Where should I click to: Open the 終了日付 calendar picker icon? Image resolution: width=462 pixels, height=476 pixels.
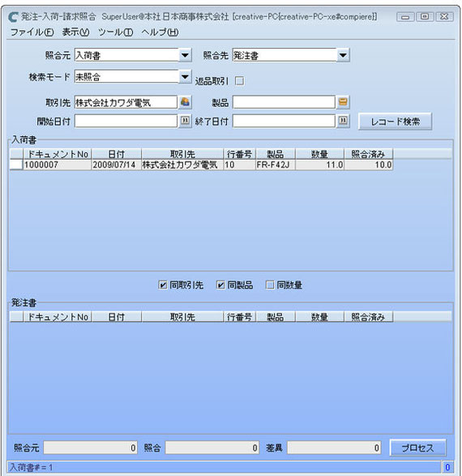343,121
